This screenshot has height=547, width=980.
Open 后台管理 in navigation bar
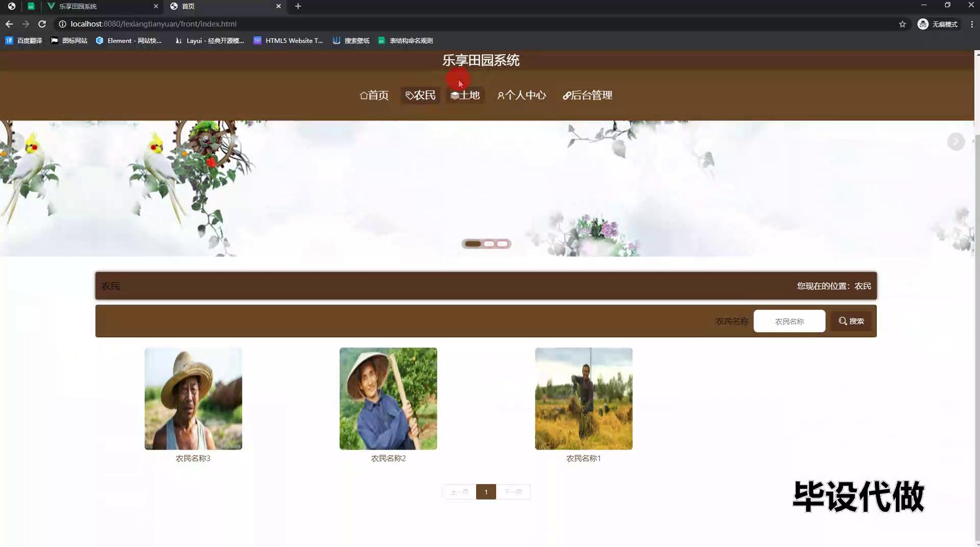[587, 95]
